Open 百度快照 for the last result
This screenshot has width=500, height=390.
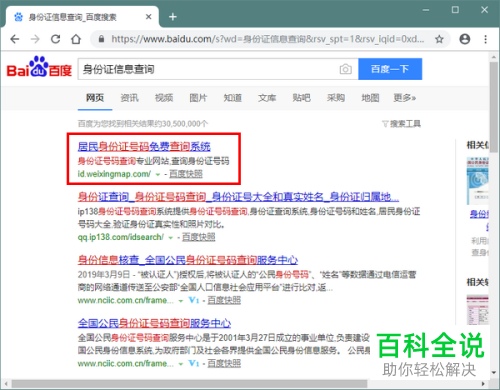click(x=224, y=363)
